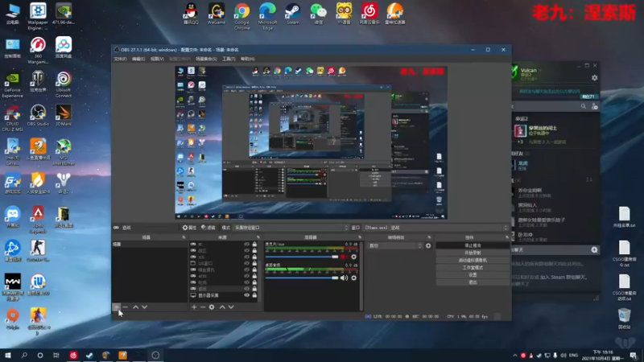644x362 pixels.
Task: Click taskbar search magnifier icon
Action: (24, 355)
